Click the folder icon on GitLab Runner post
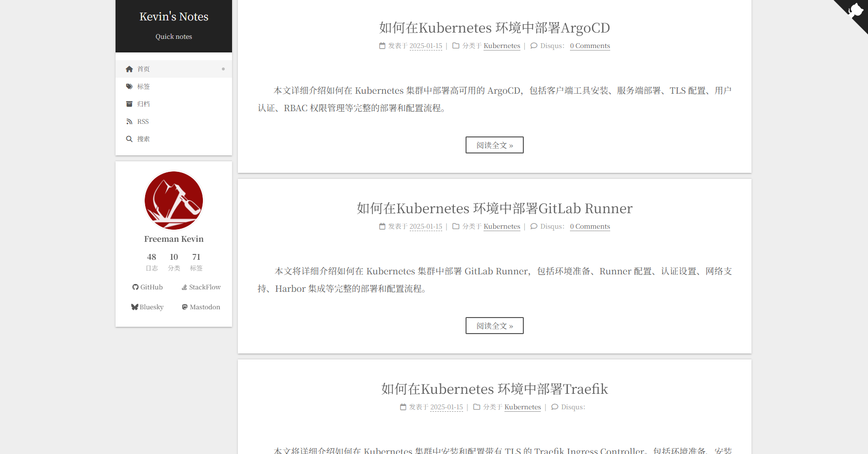868x454 pixels. pyautogui.click(x=456, y=226)
